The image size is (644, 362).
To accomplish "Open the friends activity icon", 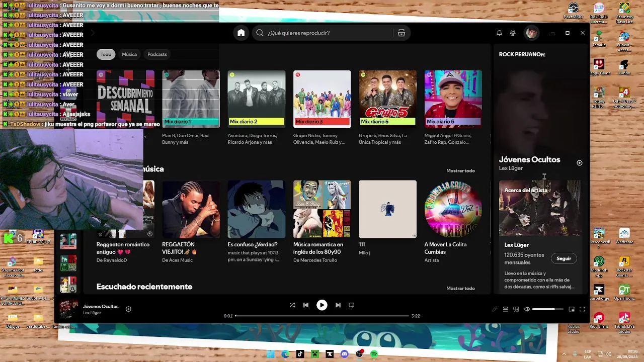I will tap(513, 33).
